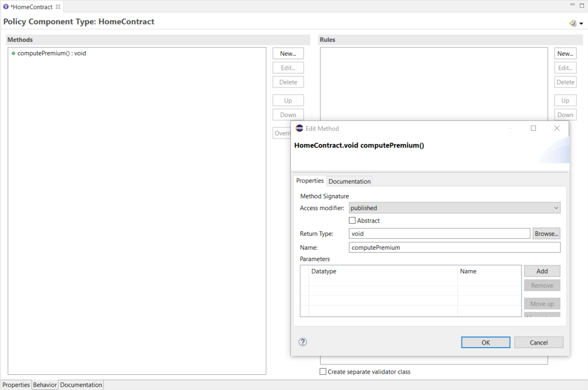
Task: Click the purple V icon on the HomeContract tab
Action: 6,7
